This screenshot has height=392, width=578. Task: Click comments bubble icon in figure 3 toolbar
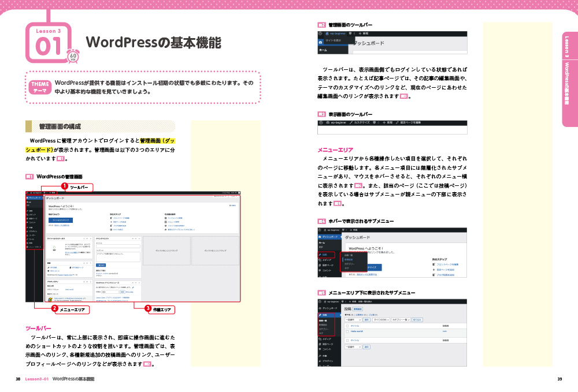click(375, 122)
